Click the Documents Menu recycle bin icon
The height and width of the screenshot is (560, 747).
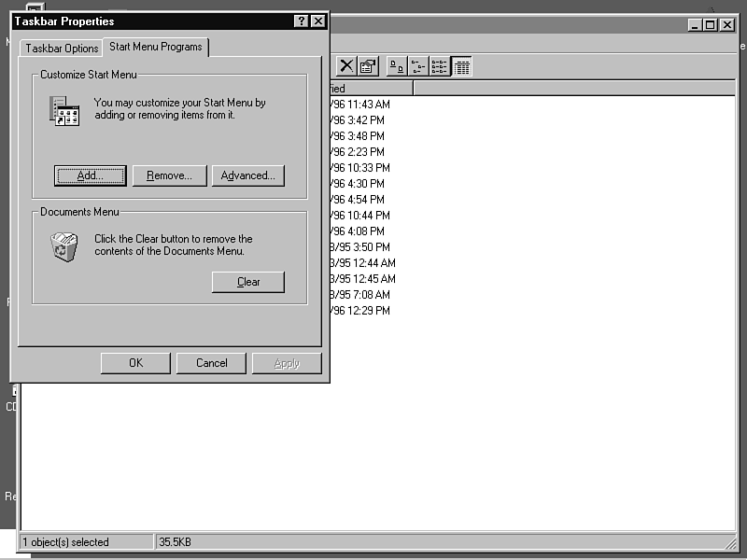(x=64, y=246)
